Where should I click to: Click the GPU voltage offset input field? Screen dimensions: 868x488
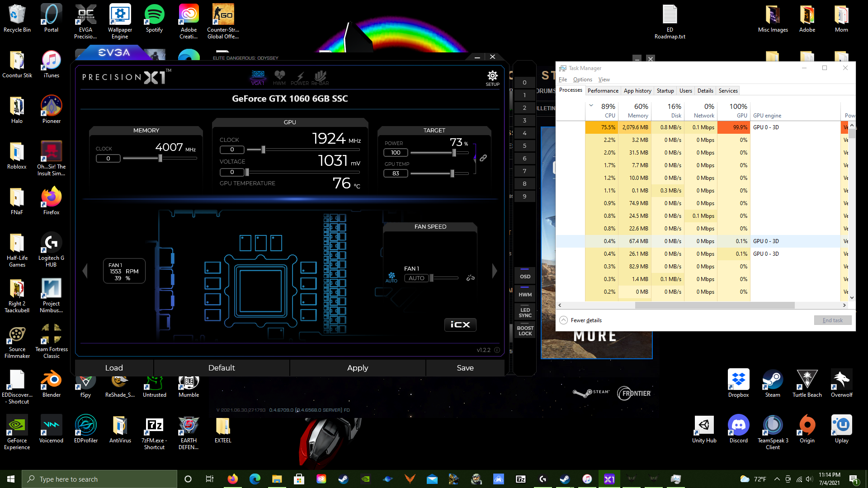tap(232, 172)
